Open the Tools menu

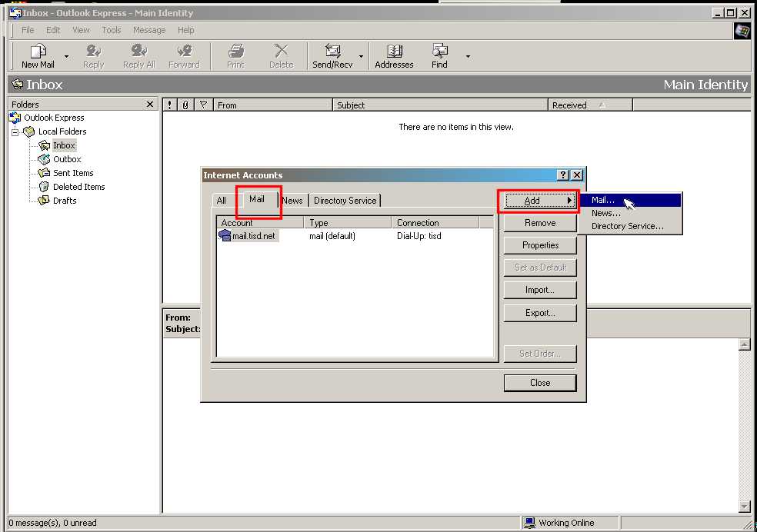click(112, 30)
